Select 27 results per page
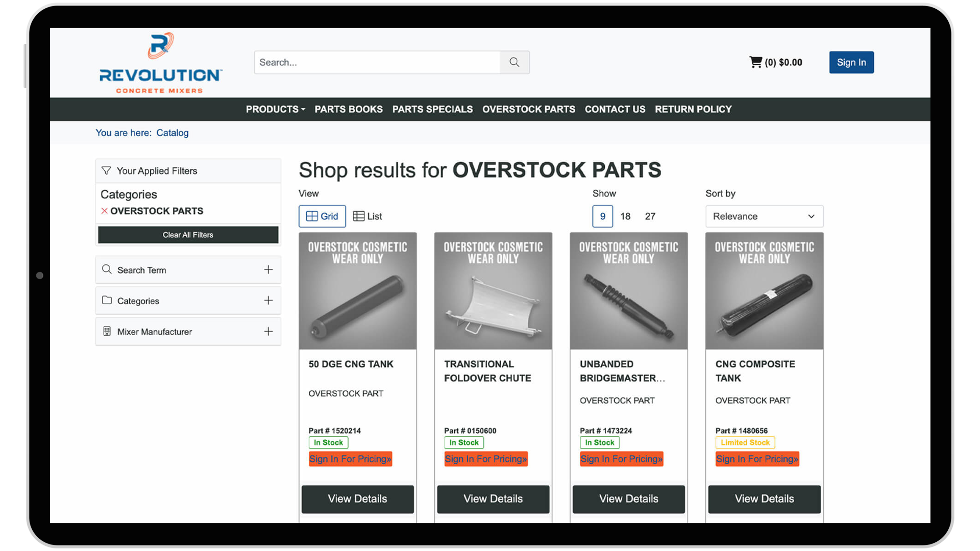 pyautogui.click(x=650, y=216)
